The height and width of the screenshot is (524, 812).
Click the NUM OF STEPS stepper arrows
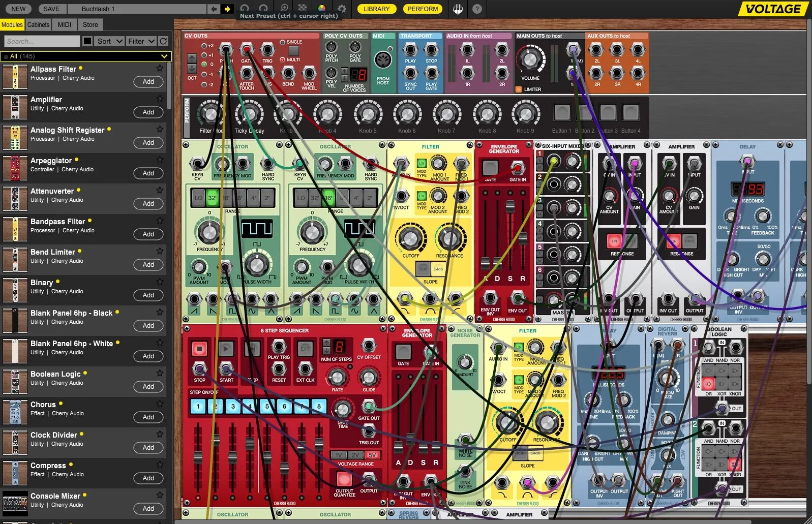pos(326,346)
